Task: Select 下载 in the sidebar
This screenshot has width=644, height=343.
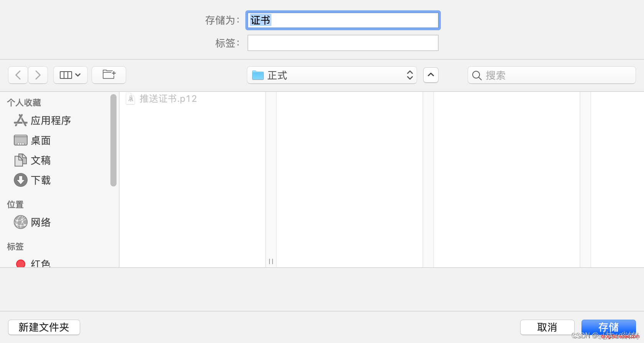Action: click(41, 180)
